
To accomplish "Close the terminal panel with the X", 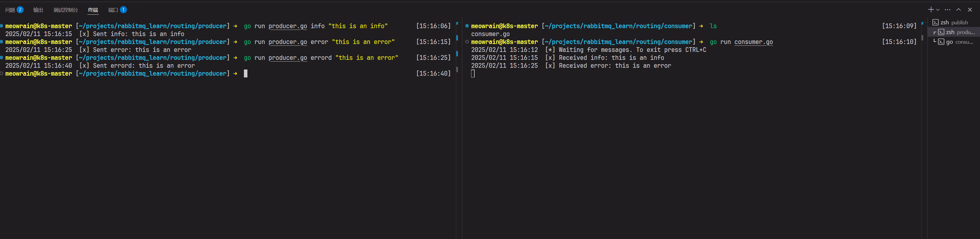I will coord(970,9).
